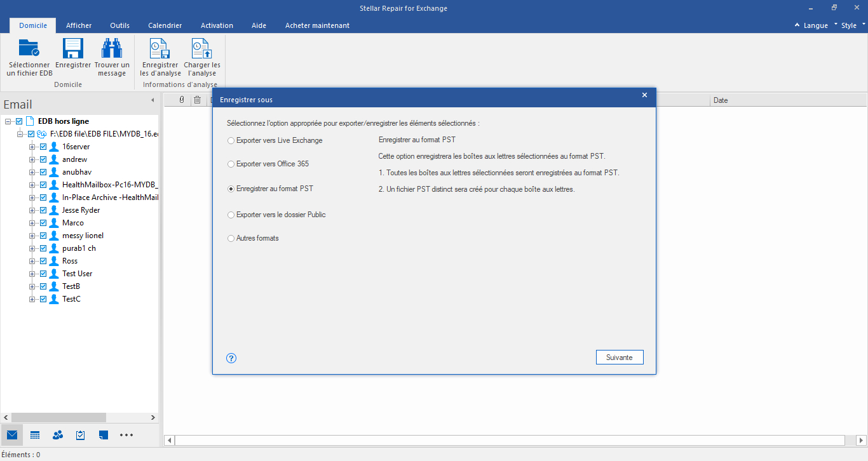The width and height of the screenshot is (868, 461).
Task: Select Exporter vers Office 365 option
Action: coord(231,164)
